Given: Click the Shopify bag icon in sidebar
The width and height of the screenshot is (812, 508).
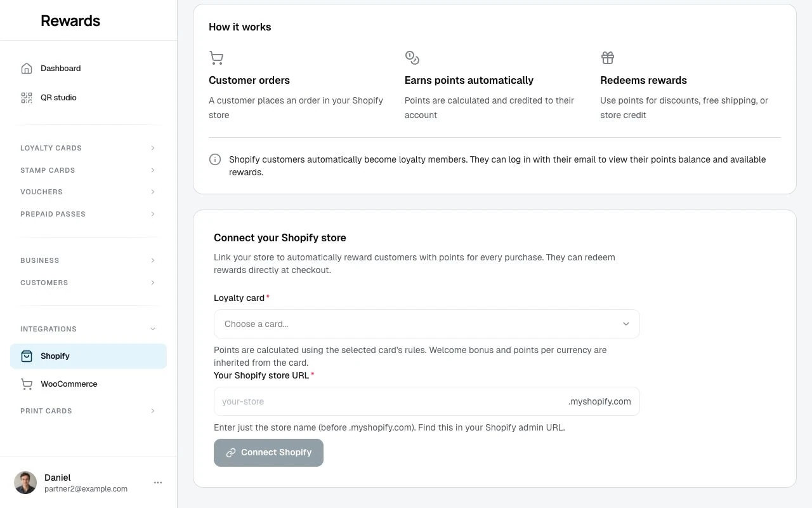Looking at the screenshot, I should coord(27,356).
